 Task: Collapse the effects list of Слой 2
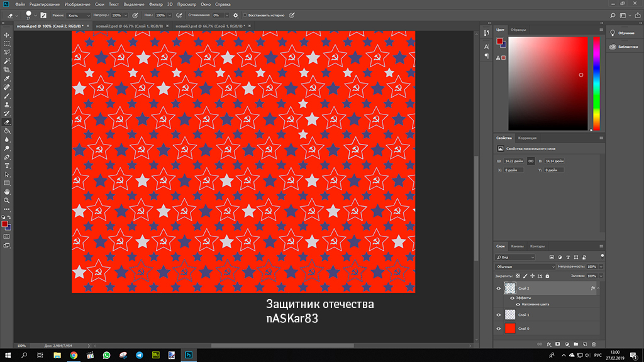tap(597, 288)
